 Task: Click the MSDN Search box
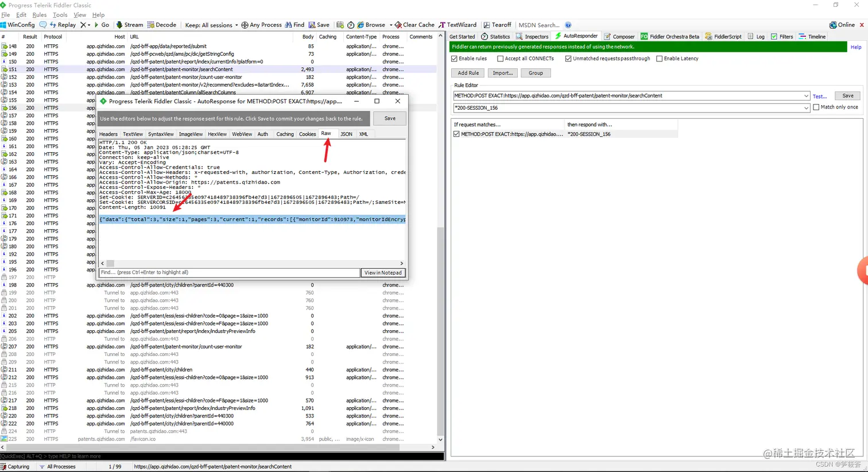(x=538, y=25)
